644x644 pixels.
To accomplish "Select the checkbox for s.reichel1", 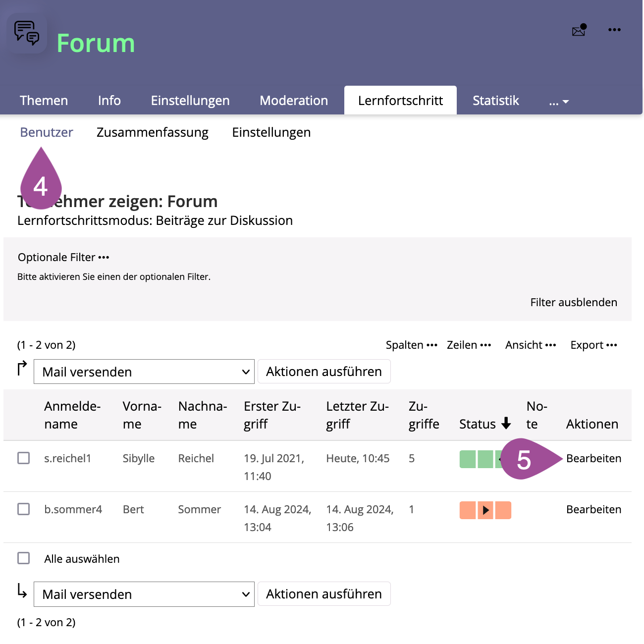I will coord(24,458).
